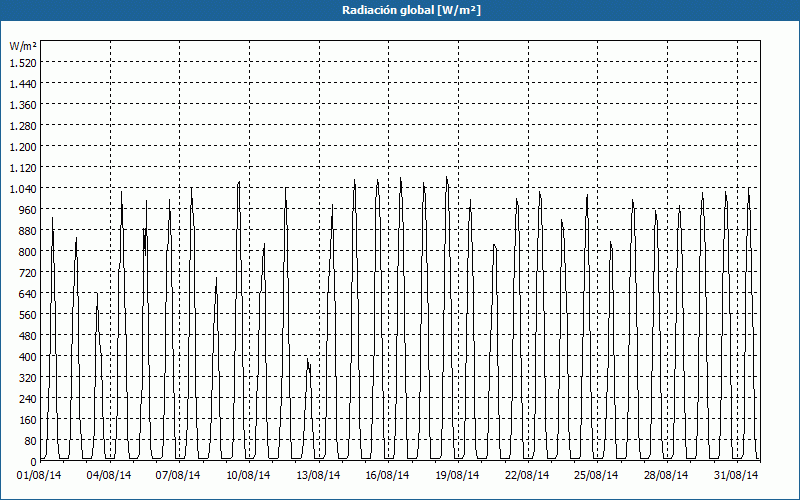Image resolution: width=800 pixels, height=500 pixels.
Task: Select the 480 y-axis value
Action: click(x=28, y=336)
